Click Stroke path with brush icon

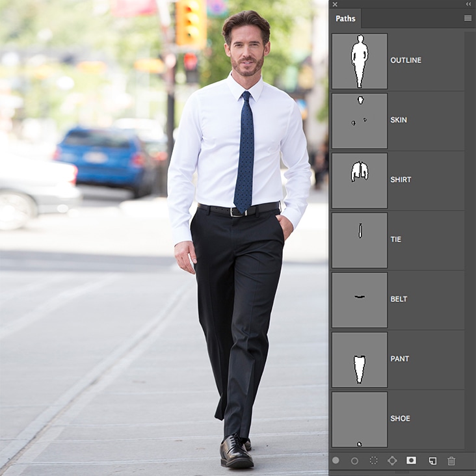354,460
